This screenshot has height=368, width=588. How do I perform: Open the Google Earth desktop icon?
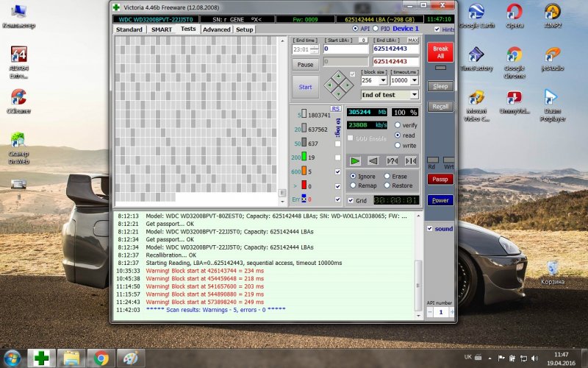point(476,16)
